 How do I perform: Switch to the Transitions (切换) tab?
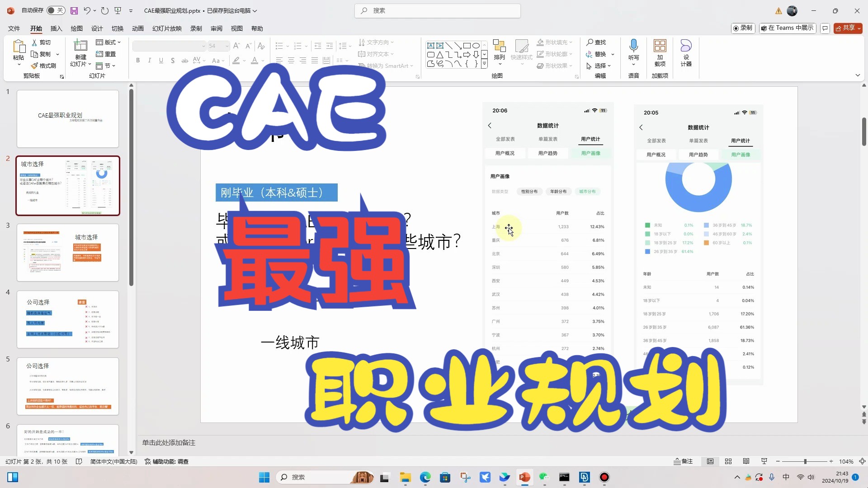(117, 28)
